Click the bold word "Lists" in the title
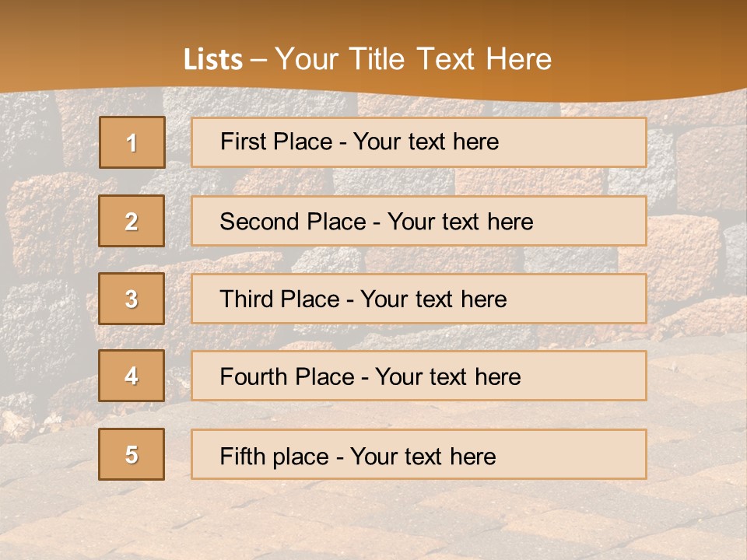 tap(213, 60)
